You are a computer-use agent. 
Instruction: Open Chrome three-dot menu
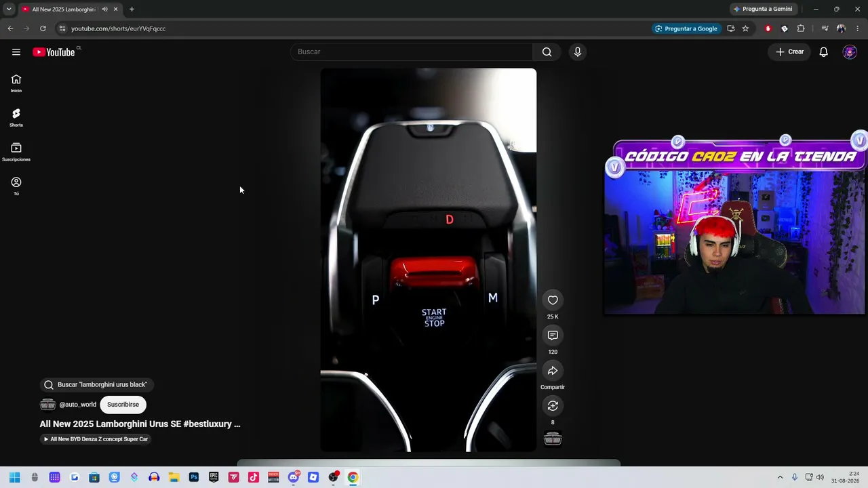point(858,28)
